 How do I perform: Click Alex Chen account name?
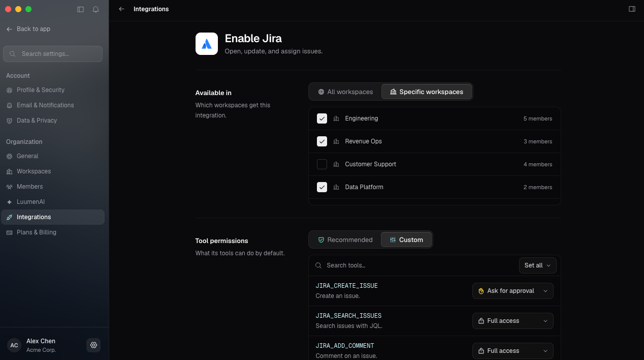[x=41, y=341]
